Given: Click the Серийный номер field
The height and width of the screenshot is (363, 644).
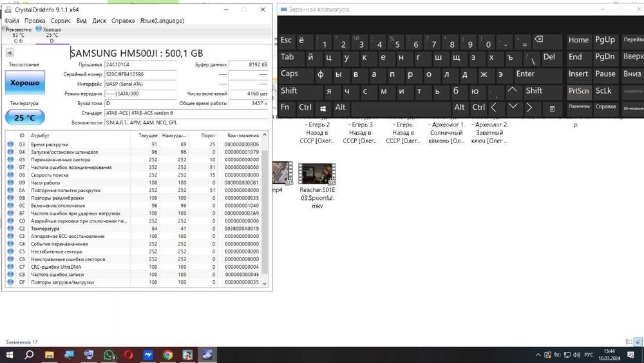Looking at the screenshot, I should [140, 74].
